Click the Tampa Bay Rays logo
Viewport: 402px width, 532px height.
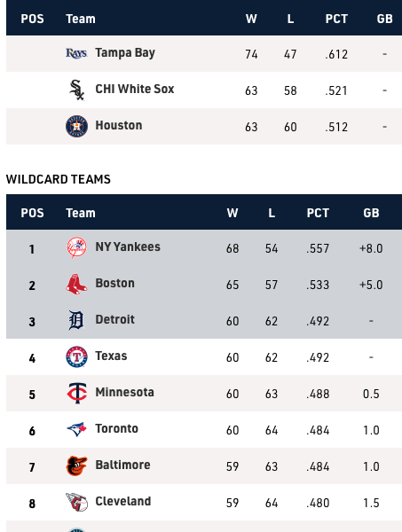[76, 53]
